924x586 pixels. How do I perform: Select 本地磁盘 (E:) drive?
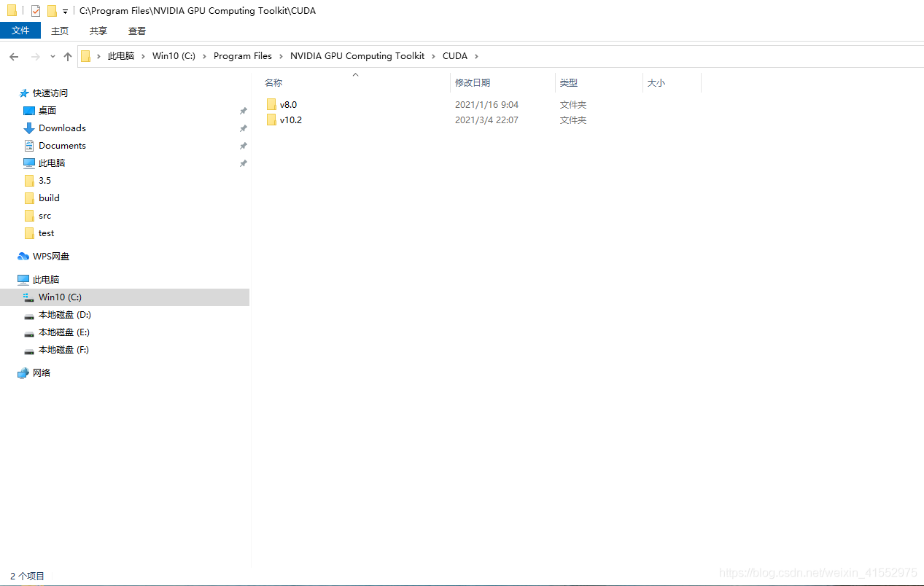[x=64, y=332]
